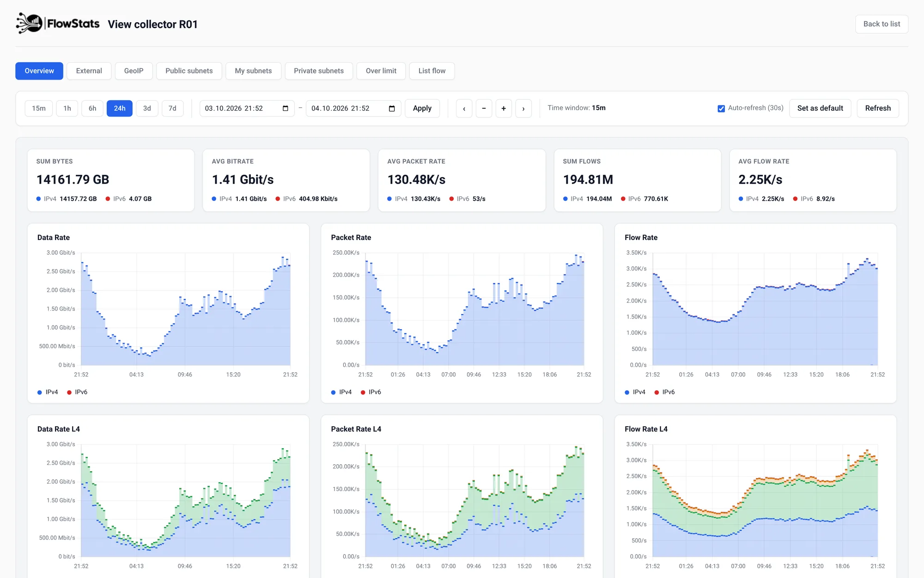Open the External tab
924x578 pixels.
(89, 71)
